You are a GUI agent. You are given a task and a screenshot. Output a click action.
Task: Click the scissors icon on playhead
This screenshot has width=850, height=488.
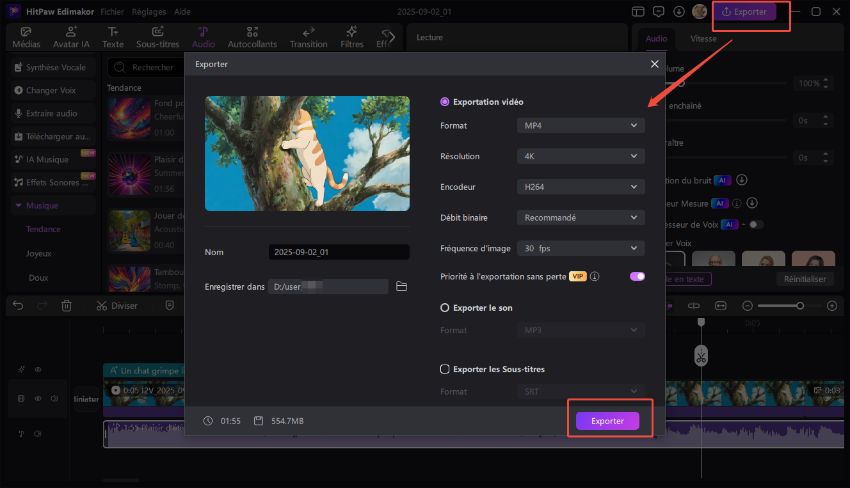point(701,356)
